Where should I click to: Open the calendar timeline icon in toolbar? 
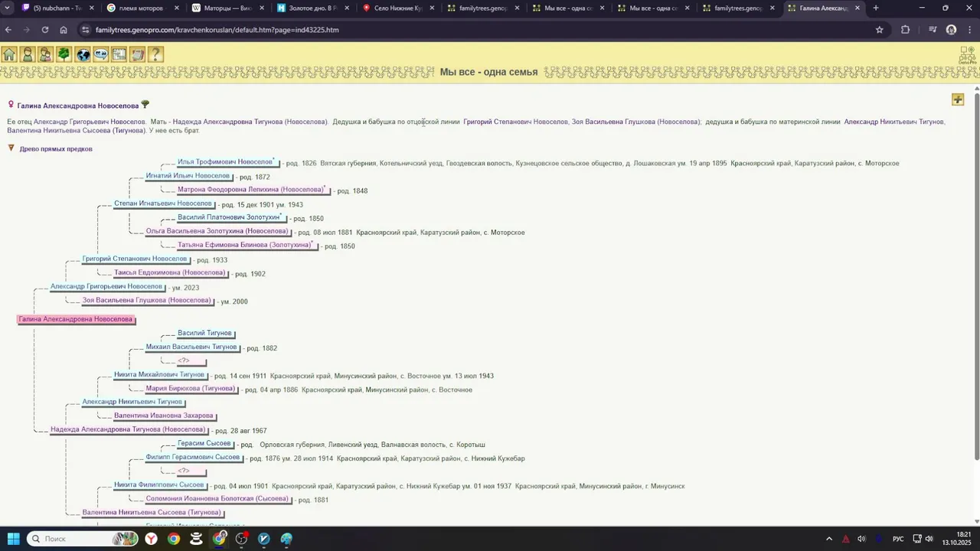coord(138,54)
